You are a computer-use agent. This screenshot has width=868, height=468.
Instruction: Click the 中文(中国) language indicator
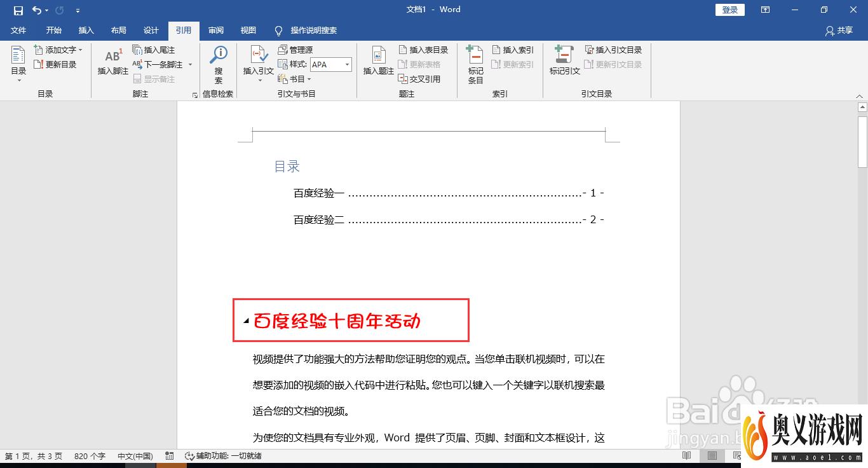coord(135,456)
